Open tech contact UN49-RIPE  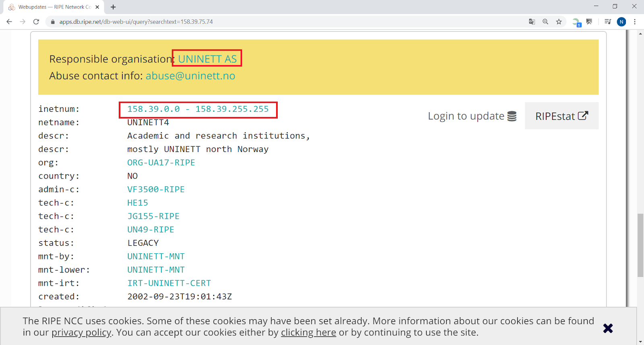point(151,230)
